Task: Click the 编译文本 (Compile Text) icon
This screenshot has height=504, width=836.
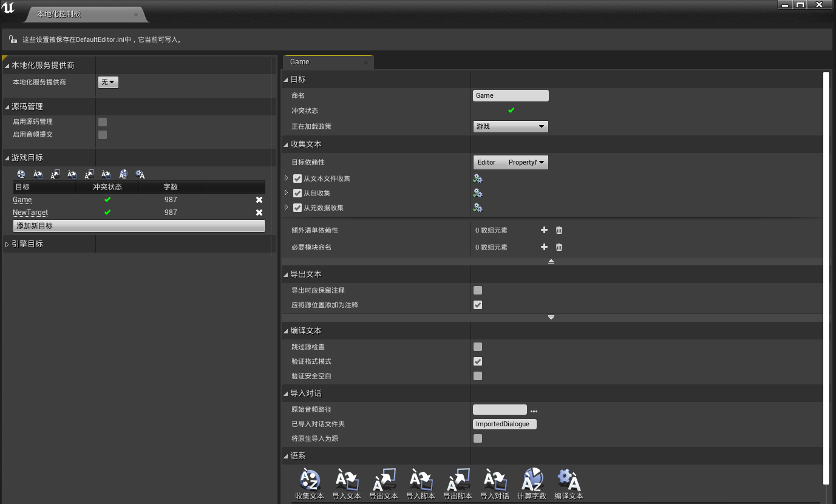Action: 569,480
